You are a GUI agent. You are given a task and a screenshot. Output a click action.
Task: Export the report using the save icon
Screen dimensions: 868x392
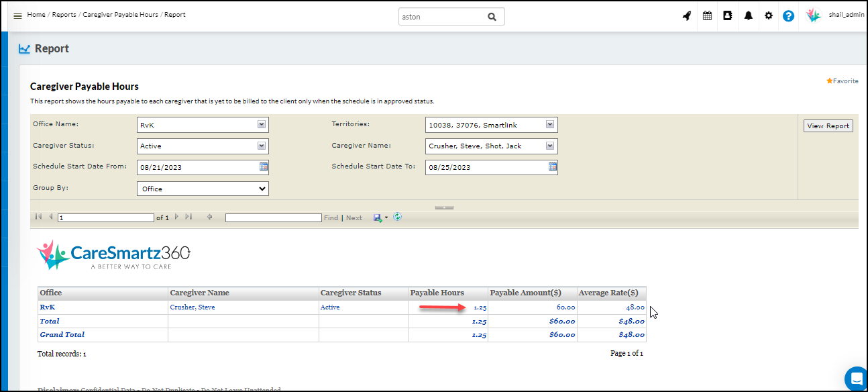click(x=377, y=217)
